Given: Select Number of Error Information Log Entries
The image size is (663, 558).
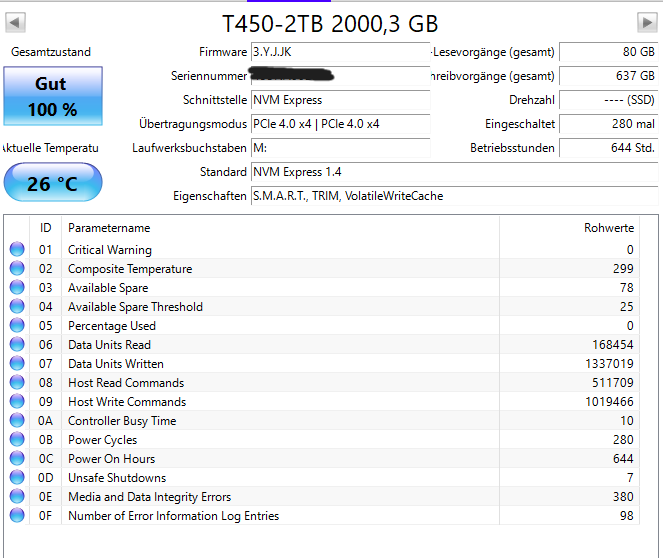Looking at the screenshot, I should click(x=174, y=516).
